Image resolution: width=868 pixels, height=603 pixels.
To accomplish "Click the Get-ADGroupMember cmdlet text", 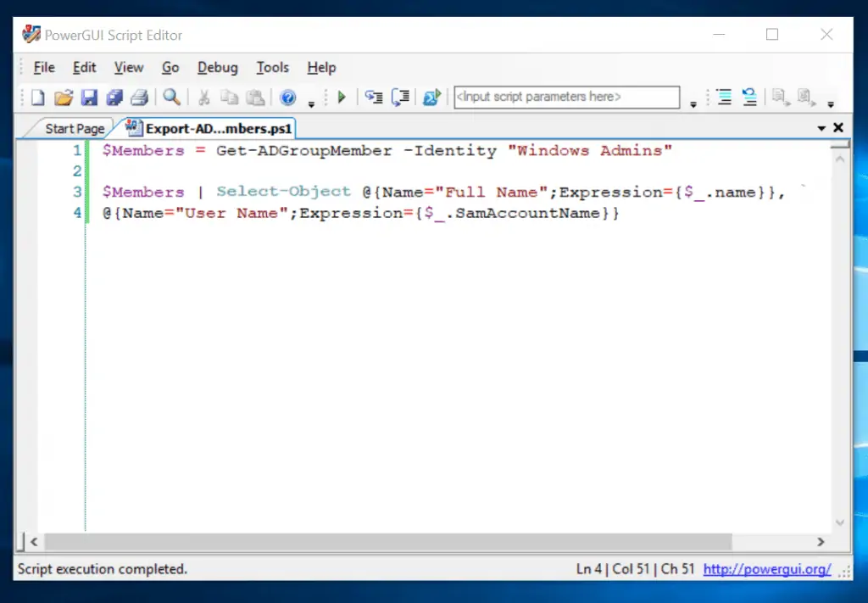I will coord(304,151).
